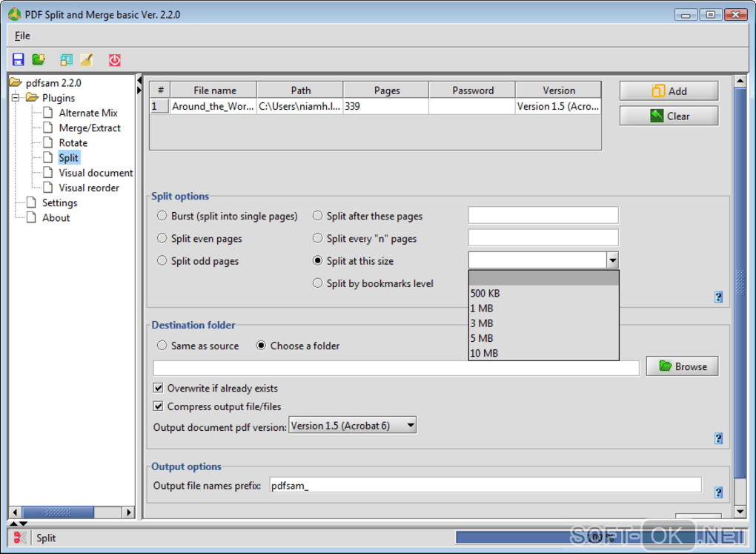Screen dimensions: 756x554
Task: Click vertical scrollbar down arrow
Action: tap(740, 512)
